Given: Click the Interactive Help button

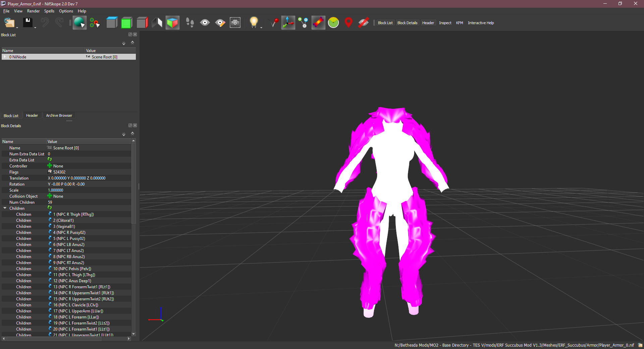Looking at the screenshot, I should pyautogui.click(x=481, y=23).
